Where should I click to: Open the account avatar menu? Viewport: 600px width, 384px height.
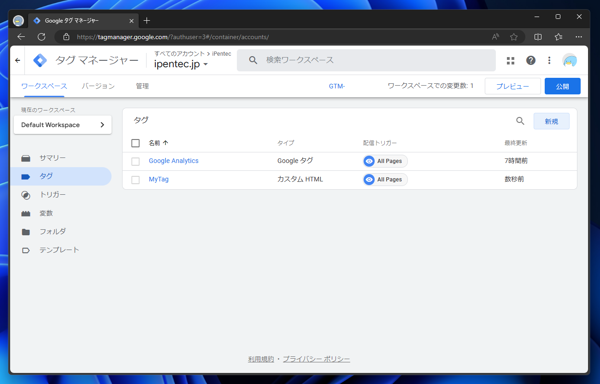pos(570,60)
